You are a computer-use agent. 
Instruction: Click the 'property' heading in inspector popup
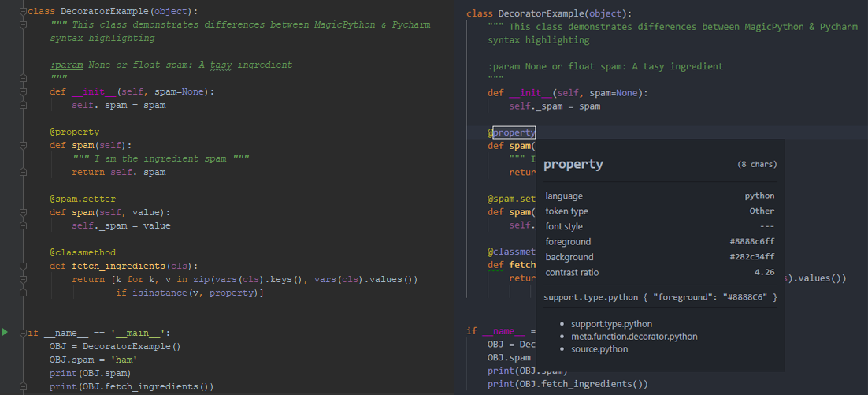pyautogui.click(x=573, y=165)
